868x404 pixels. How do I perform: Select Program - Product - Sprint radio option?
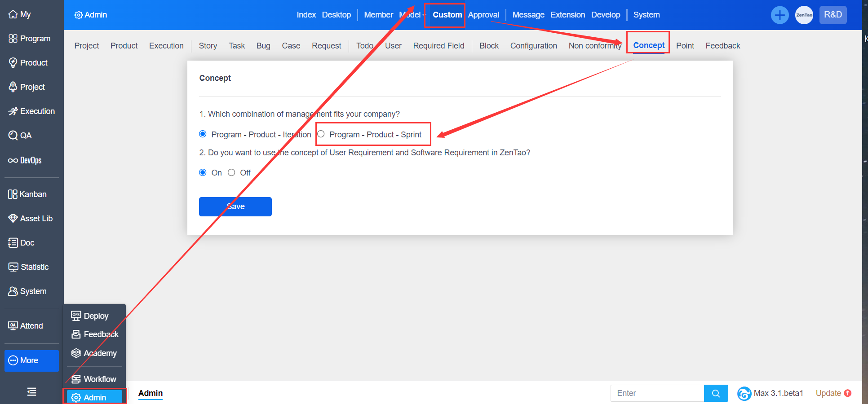click(x=321, y=134)
